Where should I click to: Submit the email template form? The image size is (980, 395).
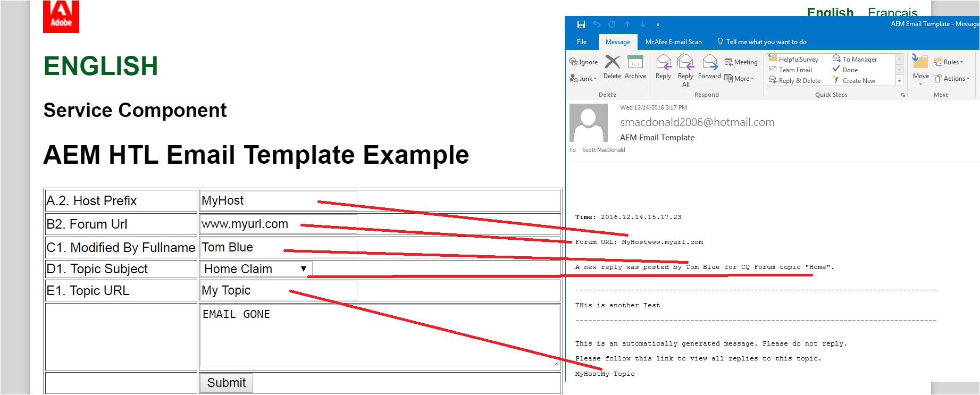227,383
